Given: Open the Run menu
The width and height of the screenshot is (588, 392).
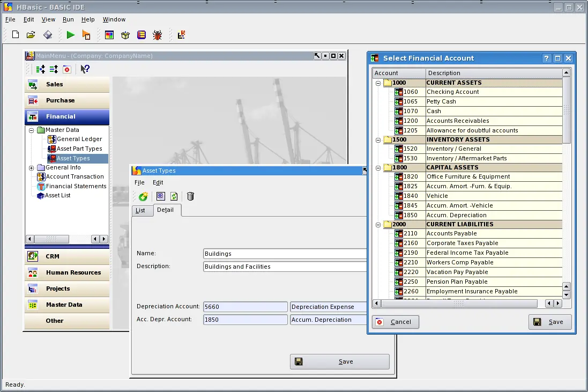Looking at the screenshot, I should (x=68, y=19).
